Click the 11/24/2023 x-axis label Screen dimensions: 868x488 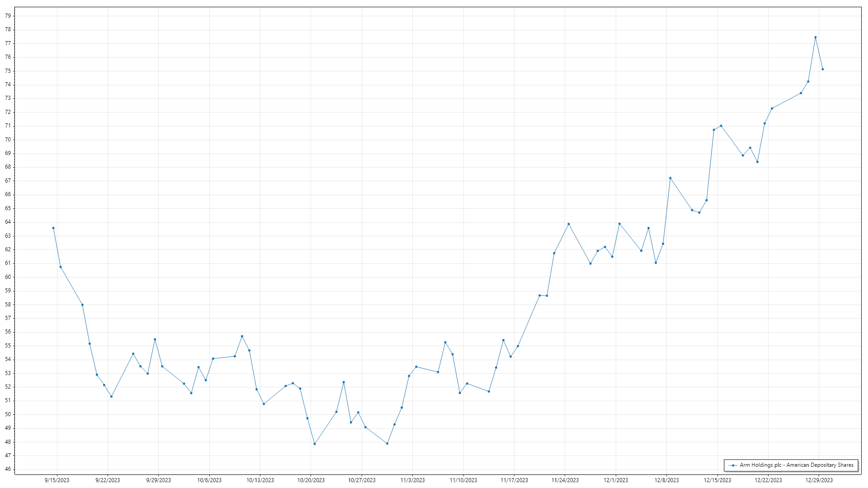pyautogui.click(x=565, y=480)
